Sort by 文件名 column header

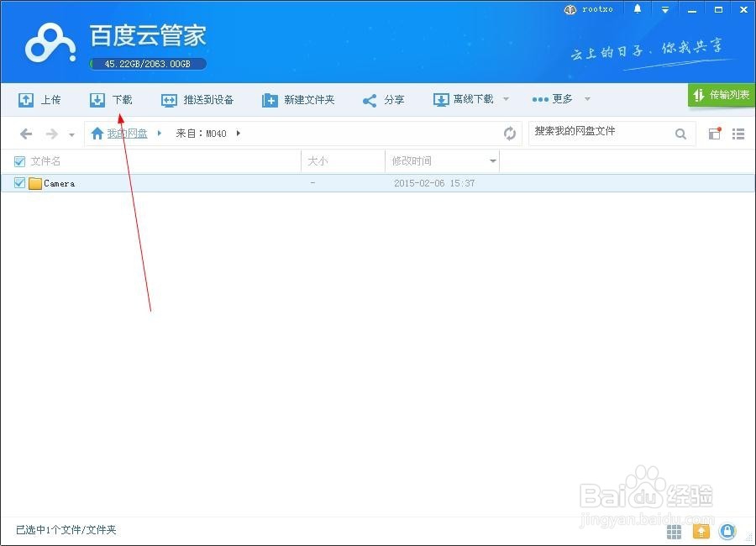coord(46,161)
